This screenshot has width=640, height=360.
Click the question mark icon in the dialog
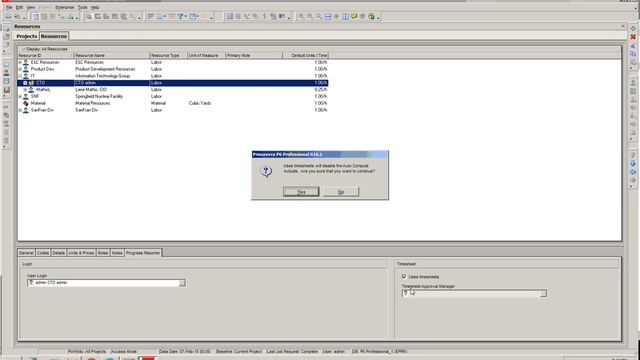(266, 171)
